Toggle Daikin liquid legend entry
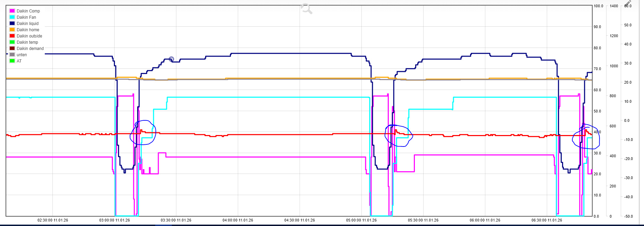 27,24
